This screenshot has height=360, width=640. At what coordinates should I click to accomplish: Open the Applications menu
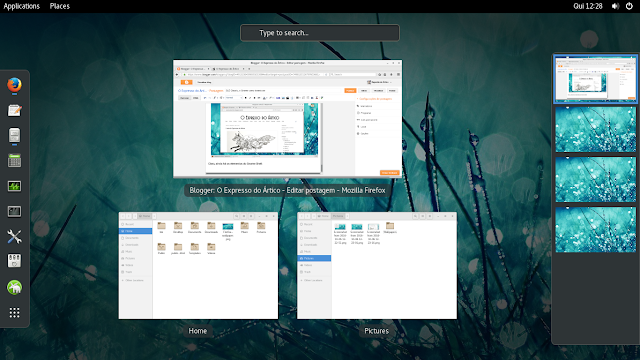click(22, 6)
